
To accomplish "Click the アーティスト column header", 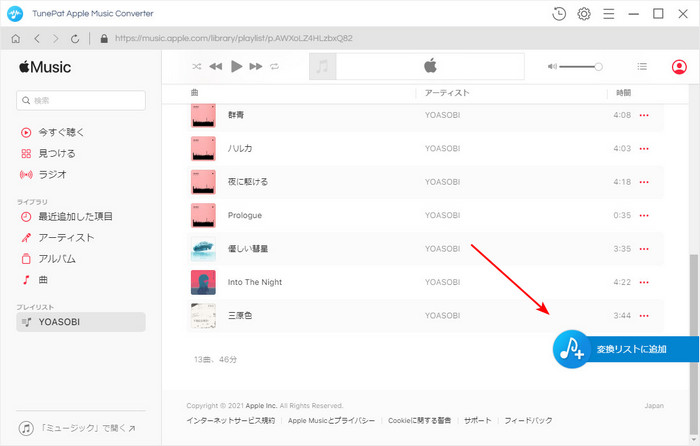I will tap(447, 93).
